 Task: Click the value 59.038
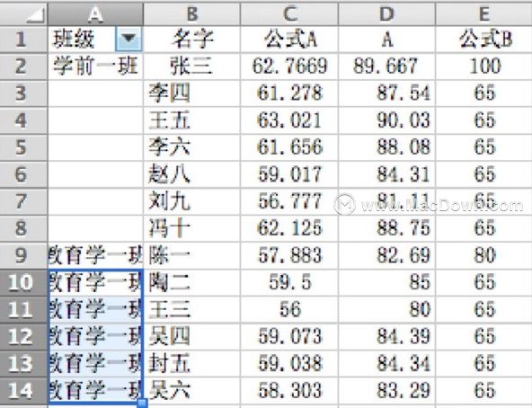coord(289,363)
